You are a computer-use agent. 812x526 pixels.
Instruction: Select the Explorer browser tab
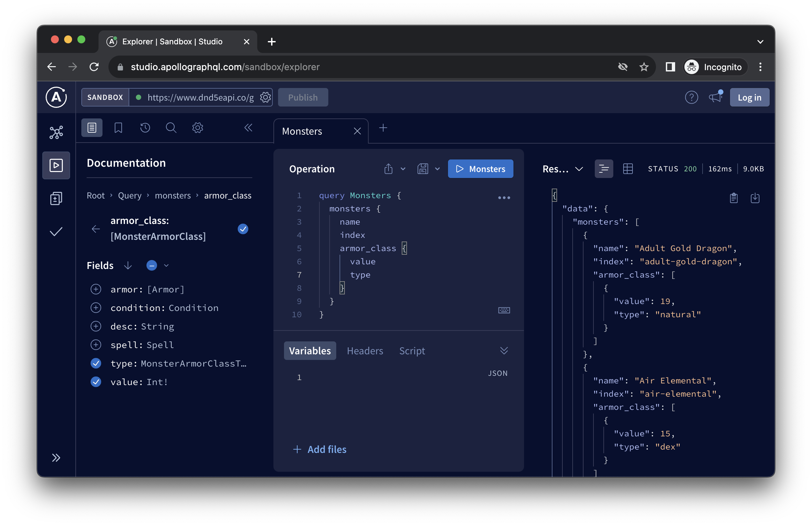178,42
